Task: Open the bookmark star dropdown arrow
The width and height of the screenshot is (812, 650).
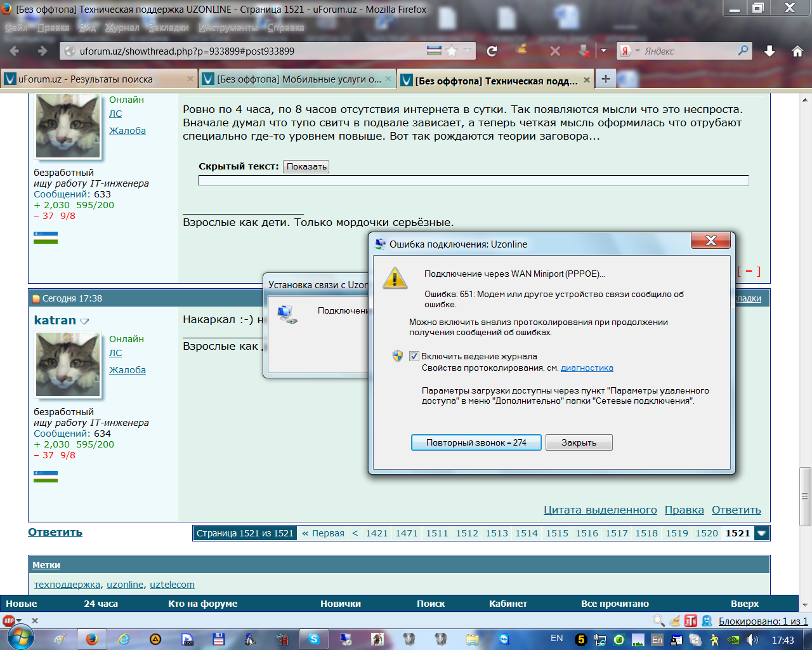Action: pyautogui.click(x=468, y=51)
